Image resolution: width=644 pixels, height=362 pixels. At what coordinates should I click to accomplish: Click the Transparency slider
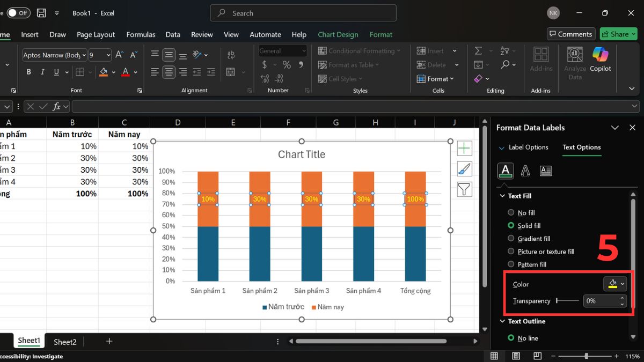[567, 301]
